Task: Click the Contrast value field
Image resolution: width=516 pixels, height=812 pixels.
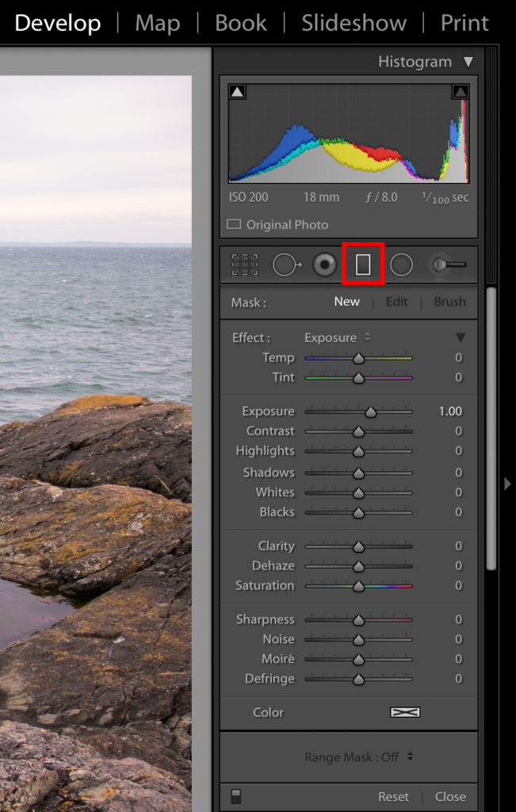Action: (x=459, y=431)
